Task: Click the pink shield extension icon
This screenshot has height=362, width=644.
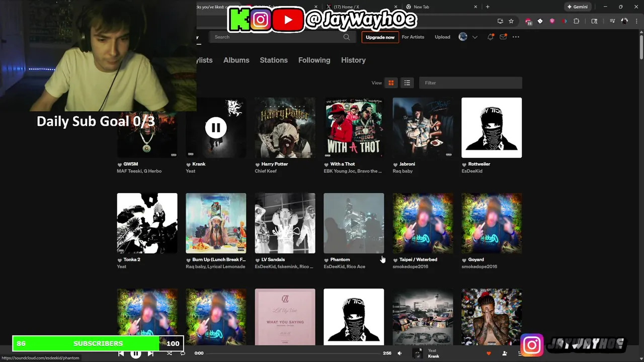Action: (552, 21)
